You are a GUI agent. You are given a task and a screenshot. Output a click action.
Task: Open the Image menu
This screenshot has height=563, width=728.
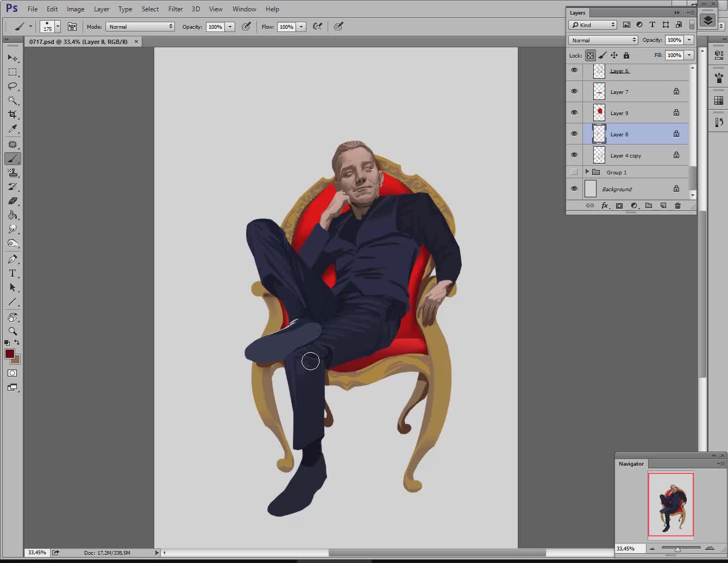pyautogui.click(x=76, y=9)
